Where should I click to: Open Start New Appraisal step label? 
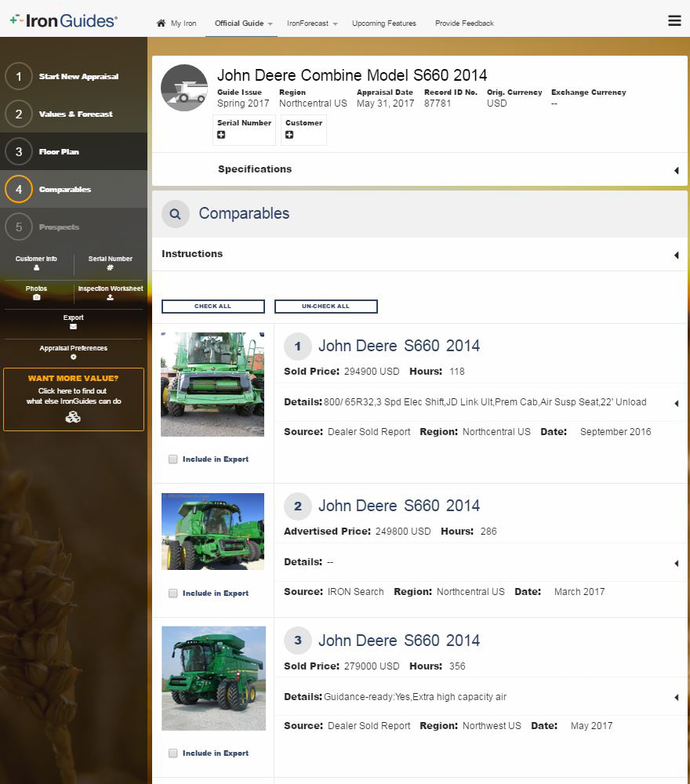[79, 77]
